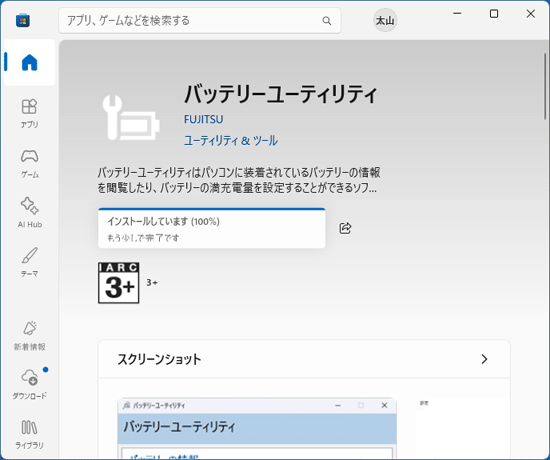Click the install progress bar

coord(212,209)
